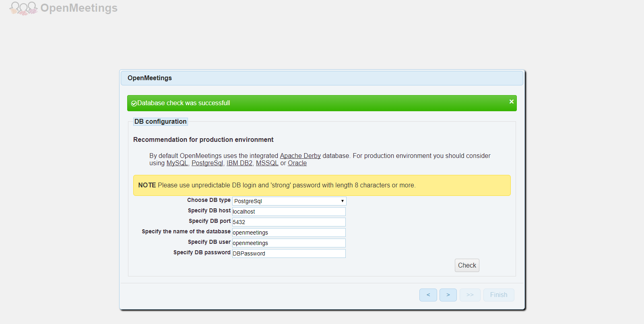Click the OpenMeetings logo icon
644x324 pixels.
(x=23, y=8)
